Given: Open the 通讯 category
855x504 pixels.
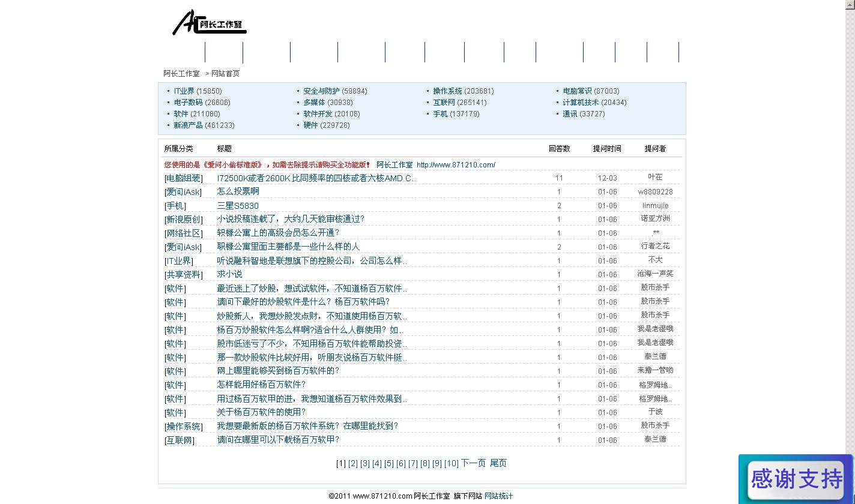Looking at the screenshot, I should pos(570,114).
